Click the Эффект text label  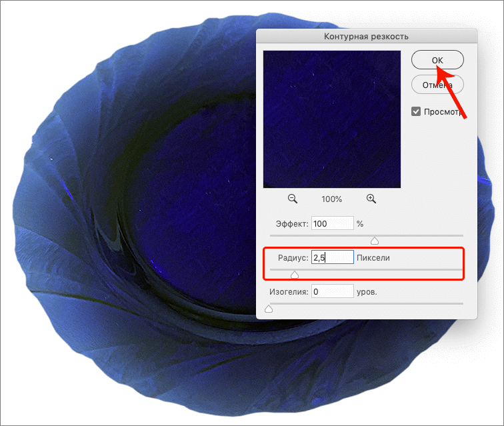pos(291,224)
